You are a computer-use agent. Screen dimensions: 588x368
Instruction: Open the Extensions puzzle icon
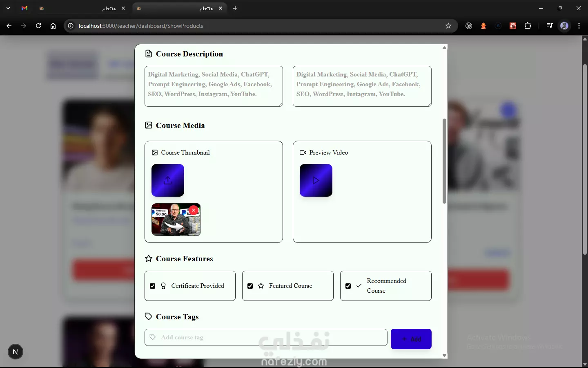[x=528, y=26]
